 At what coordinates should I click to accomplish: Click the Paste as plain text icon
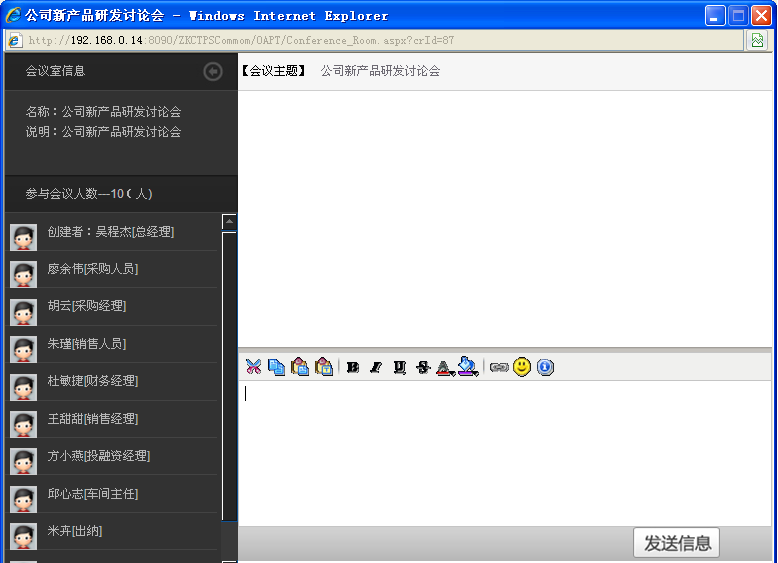(x=324, y=367)
